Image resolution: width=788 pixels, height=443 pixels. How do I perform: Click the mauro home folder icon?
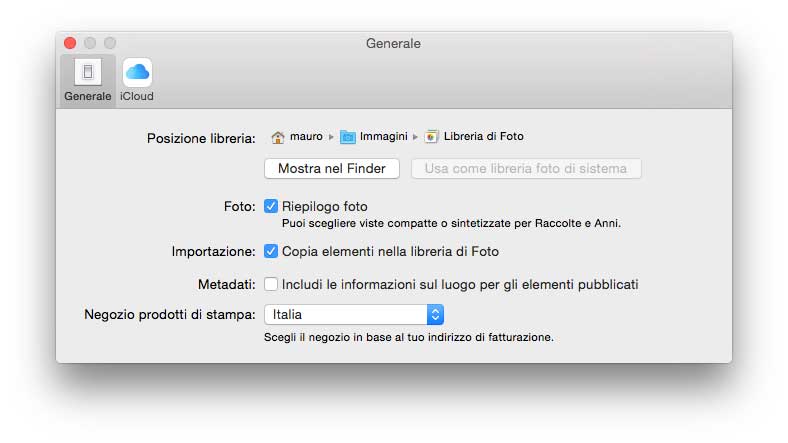point(278,137)
